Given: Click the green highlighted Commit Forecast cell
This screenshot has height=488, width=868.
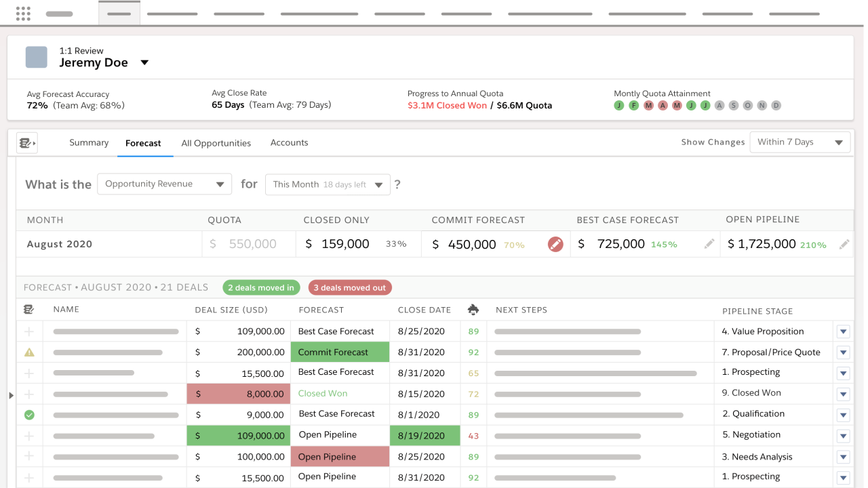Looking at the screenshot, I should click(340, 352).
